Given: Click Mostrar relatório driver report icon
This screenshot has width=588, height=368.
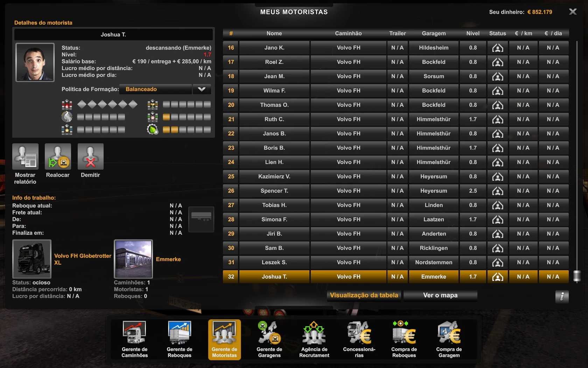Looking at the screenshot, I should (x=25, y=157).
